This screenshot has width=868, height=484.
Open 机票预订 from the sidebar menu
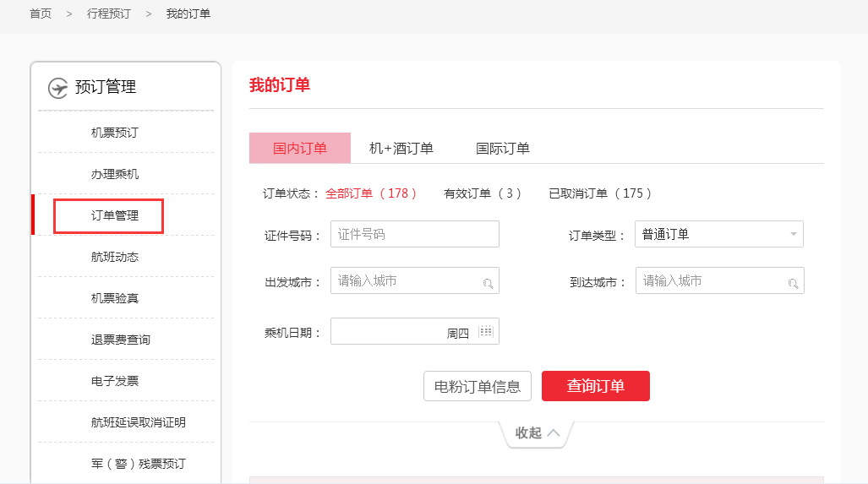115,133
